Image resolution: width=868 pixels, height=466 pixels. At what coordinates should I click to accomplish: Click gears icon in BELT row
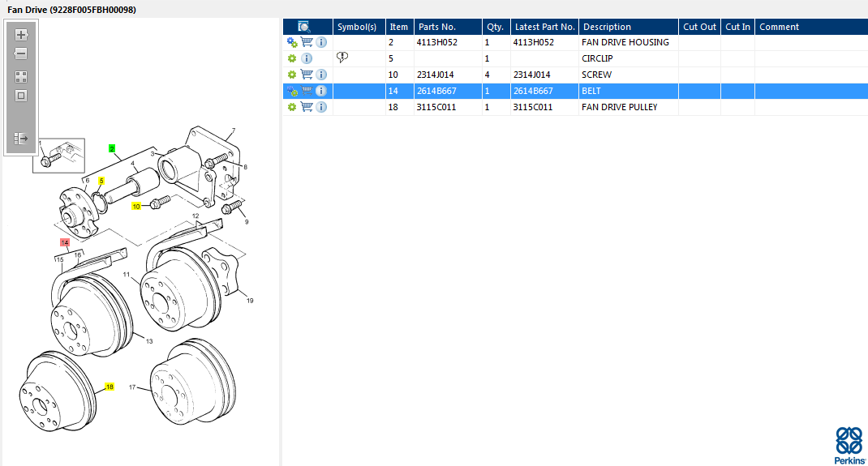pos(292,91)
